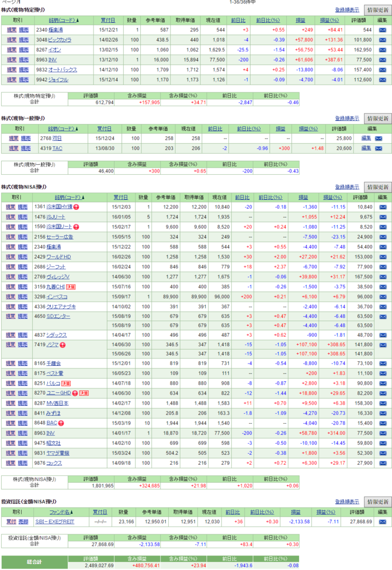Click red alert icon beside 1590 iS米国リート
This screenshot has height=570, width=392.
click(x=76, y=227)
